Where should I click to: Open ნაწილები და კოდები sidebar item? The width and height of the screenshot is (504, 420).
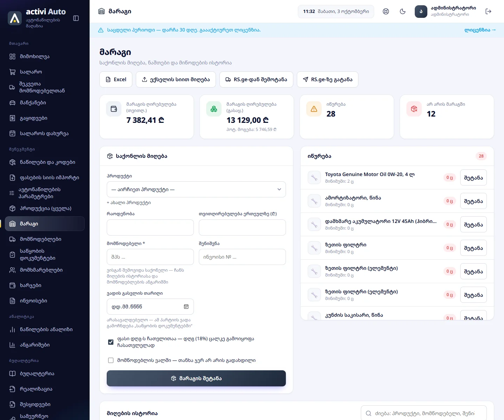45,162
